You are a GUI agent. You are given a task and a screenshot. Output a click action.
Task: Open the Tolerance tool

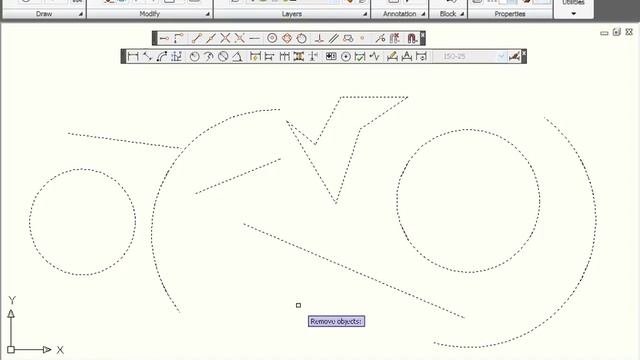331,56
